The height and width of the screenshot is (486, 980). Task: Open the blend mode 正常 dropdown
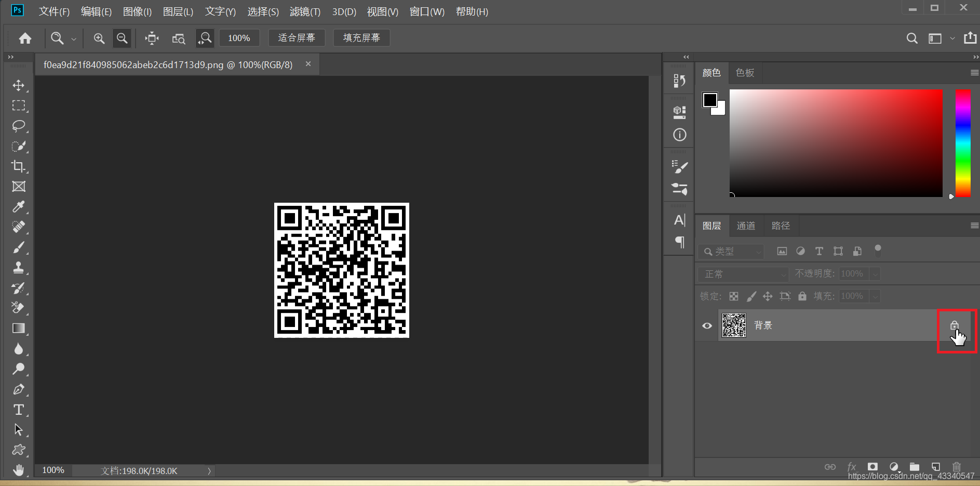click(743, 274)
